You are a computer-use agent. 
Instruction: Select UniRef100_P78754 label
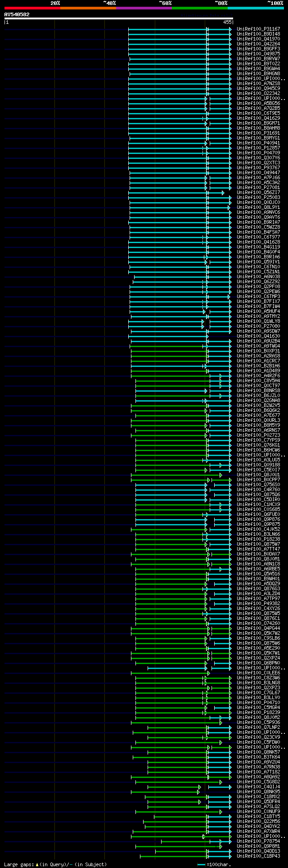coord(258,841)
